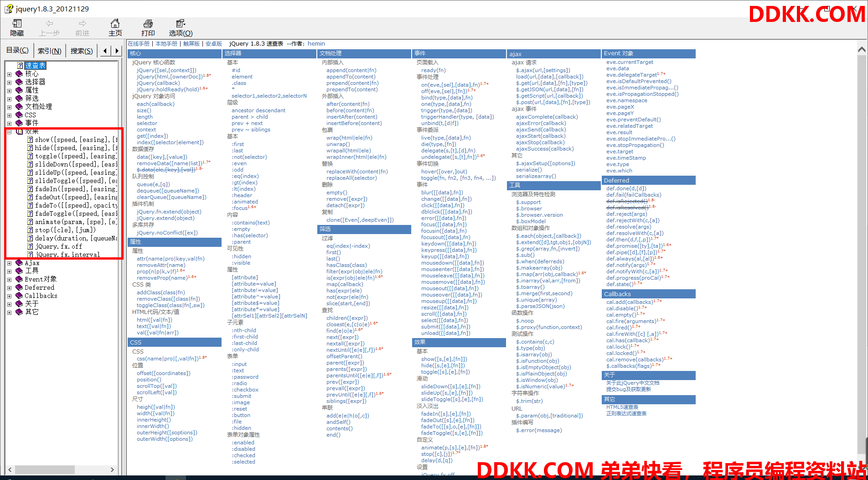
Task: Open the jQuery.noConflict([ex]) link
Action: pos(167,233)
